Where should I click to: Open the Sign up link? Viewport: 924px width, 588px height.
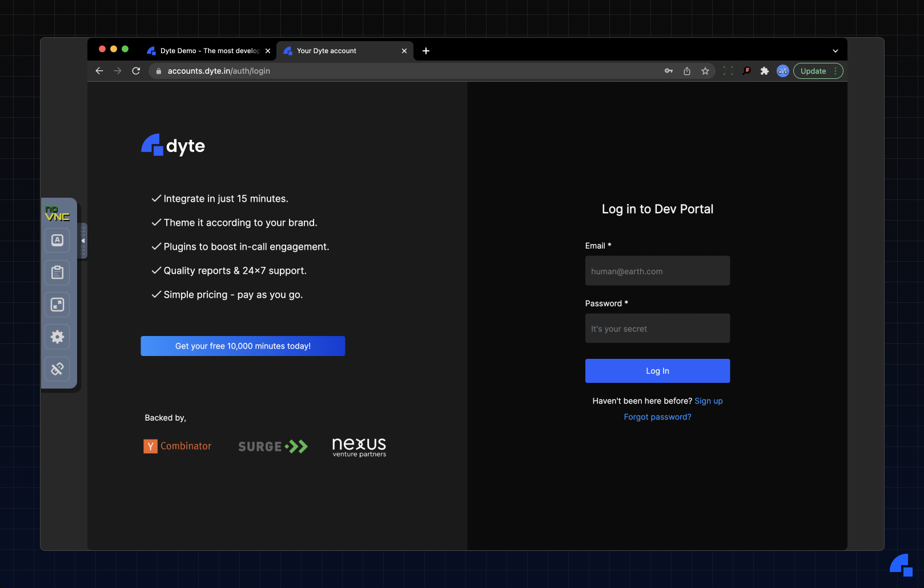tap(709, 401)
